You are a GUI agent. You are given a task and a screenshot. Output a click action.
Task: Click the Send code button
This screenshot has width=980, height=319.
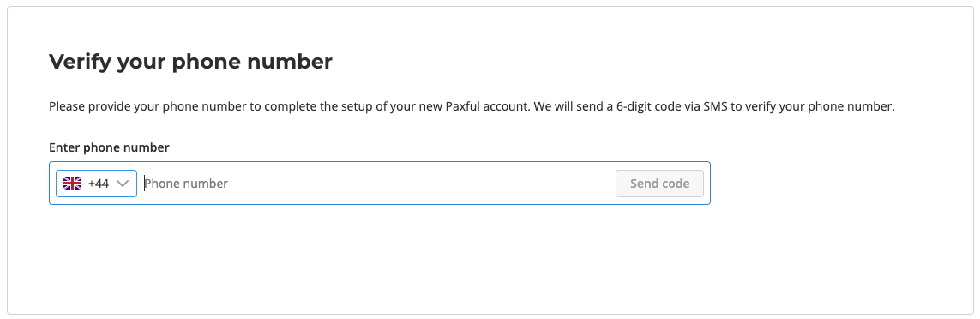(659, 184)
